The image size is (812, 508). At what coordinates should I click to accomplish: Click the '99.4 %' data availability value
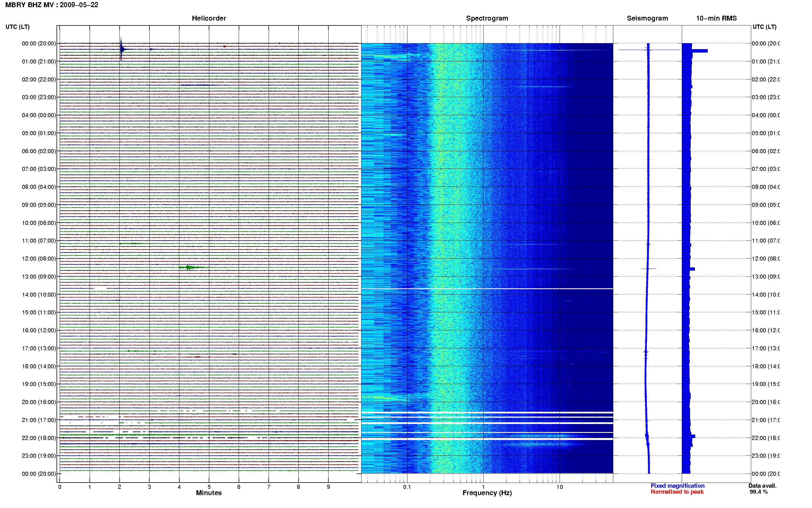pos(758,492)
